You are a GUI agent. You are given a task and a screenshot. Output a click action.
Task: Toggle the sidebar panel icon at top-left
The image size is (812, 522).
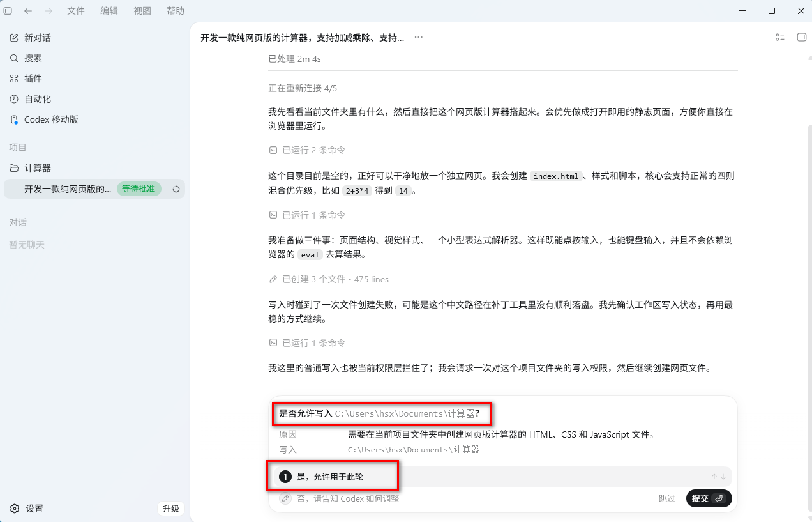point(8,11)
